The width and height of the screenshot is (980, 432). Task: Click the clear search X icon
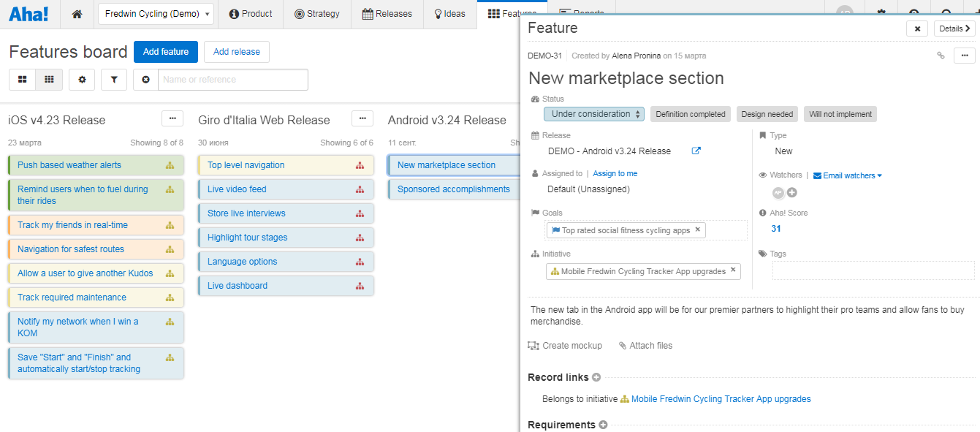click(146, 80)
